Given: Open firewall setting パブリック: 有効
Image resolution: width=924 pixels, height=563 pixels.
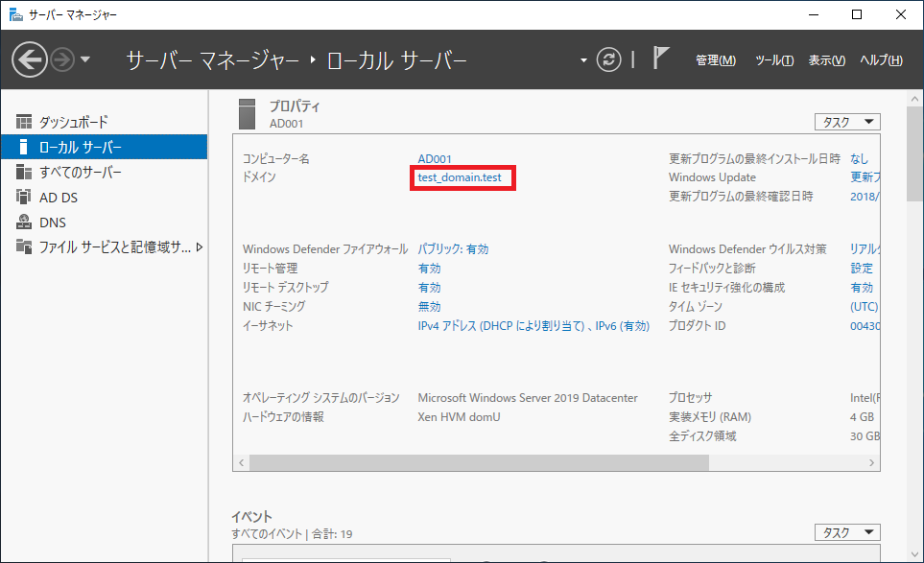Looking at the screenshot, I should 453,249.
